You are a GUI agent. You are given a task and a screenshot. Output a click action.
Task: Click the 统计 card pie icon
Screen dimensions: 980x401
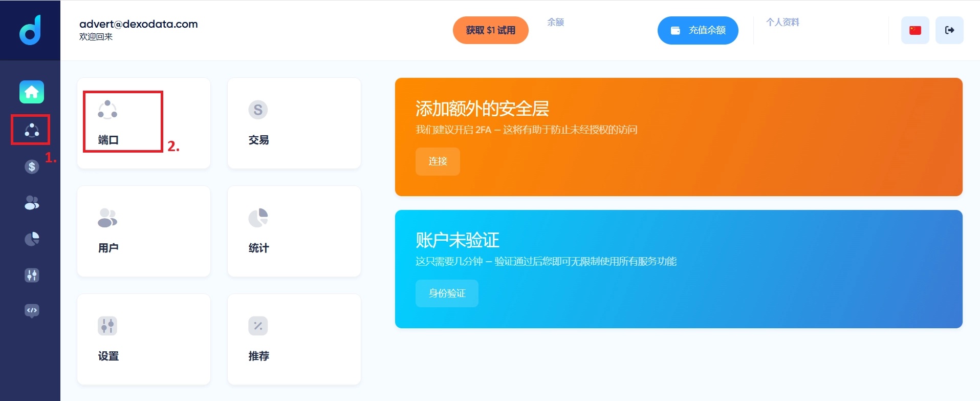point(258,218)
